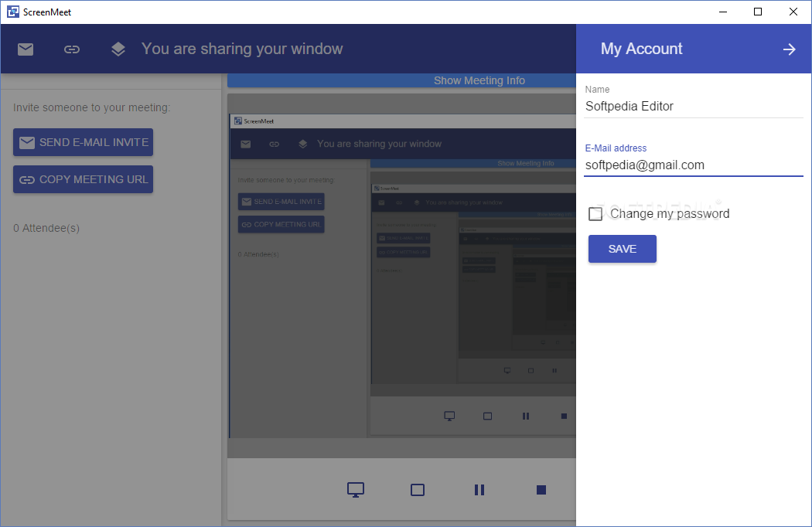
Task: Select the share screen monitor icon
Action: pos(356,490)
